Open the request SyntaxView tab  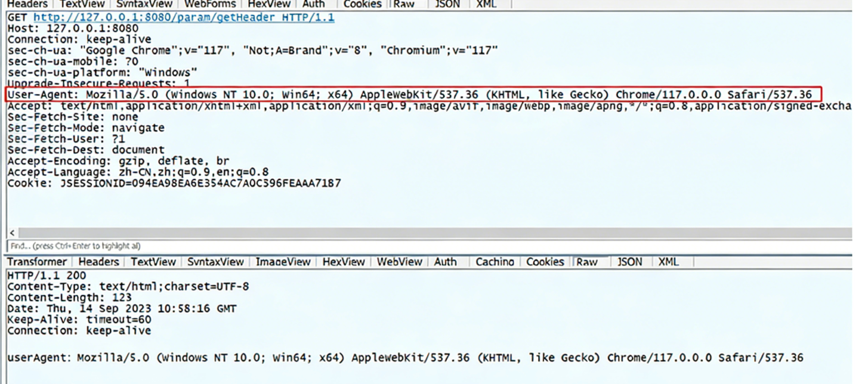coord(144,4)
